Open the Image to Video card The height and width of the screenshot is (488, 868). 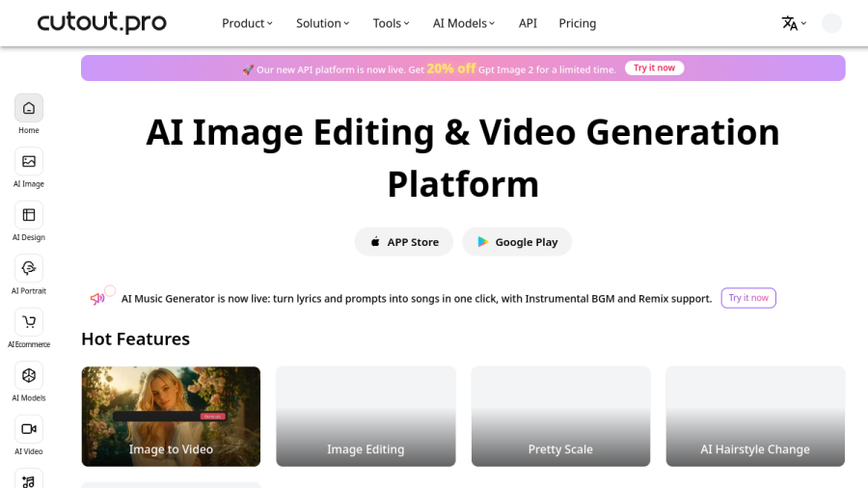tap(171, 417)
